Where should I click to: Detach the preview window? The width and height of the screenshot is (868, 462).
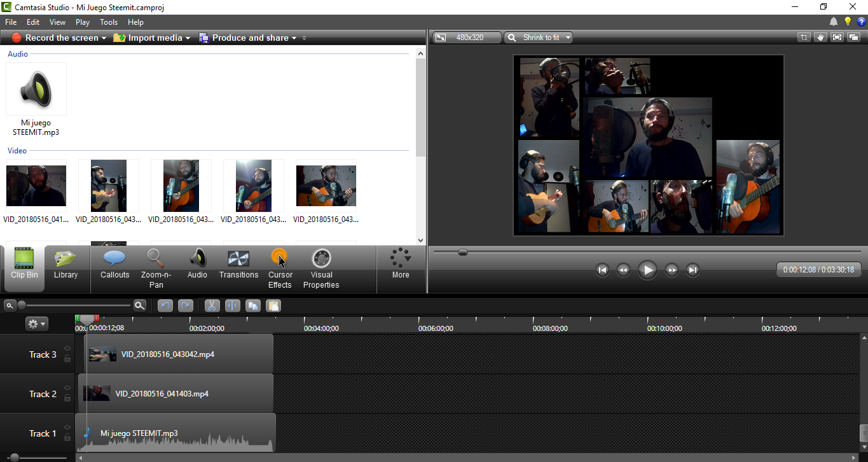(x=853, y=38)
